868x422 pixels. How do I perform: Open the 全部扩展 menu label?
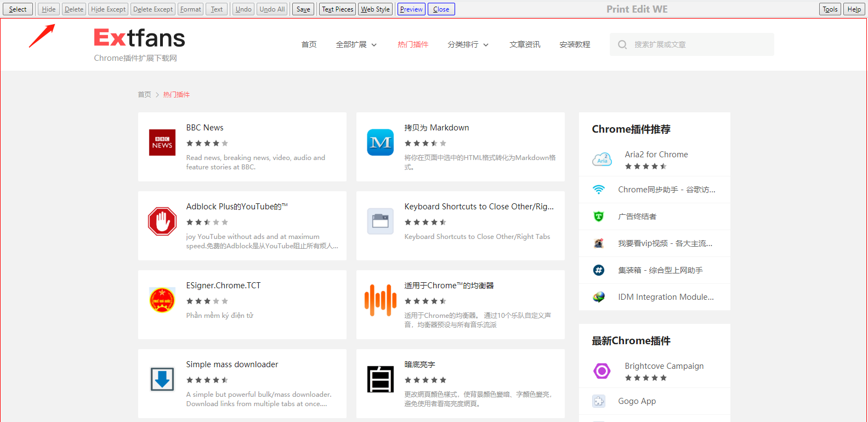[x=351, y=44]
